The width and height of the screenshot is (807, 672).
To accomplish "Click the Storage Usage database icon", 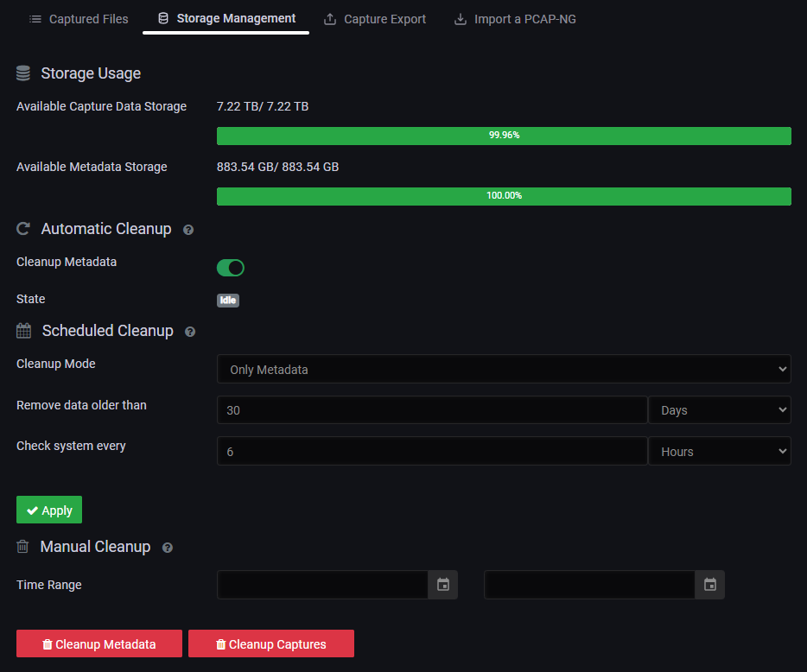I will coord(23,73).
